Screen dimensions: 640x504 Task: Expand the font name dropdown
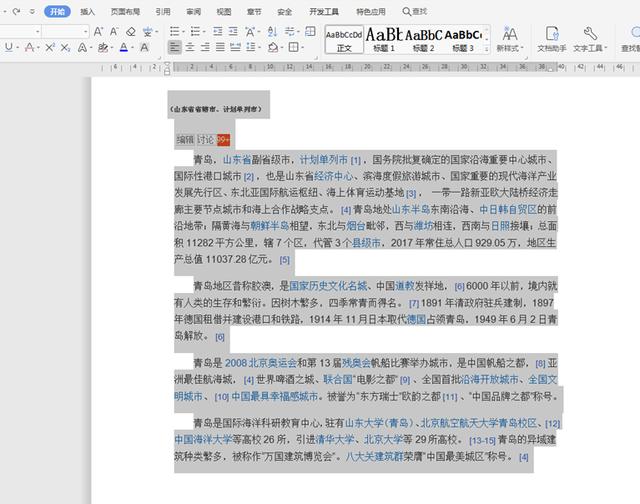38,31
